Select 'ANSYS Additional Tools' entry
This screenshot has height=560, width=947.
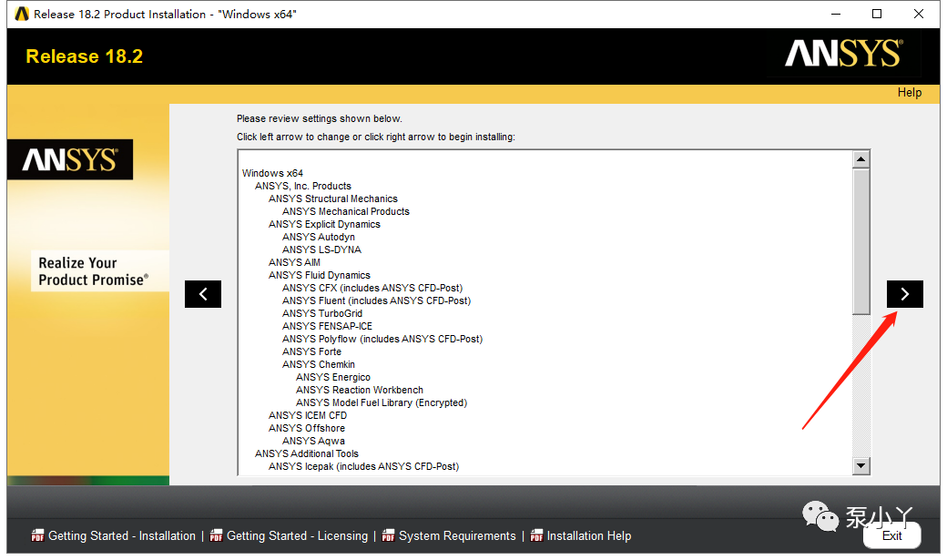[x=306, y=453]
